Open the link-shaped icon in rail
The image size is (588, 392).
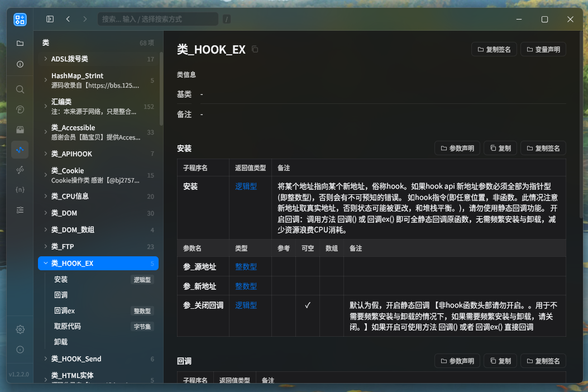20,170
